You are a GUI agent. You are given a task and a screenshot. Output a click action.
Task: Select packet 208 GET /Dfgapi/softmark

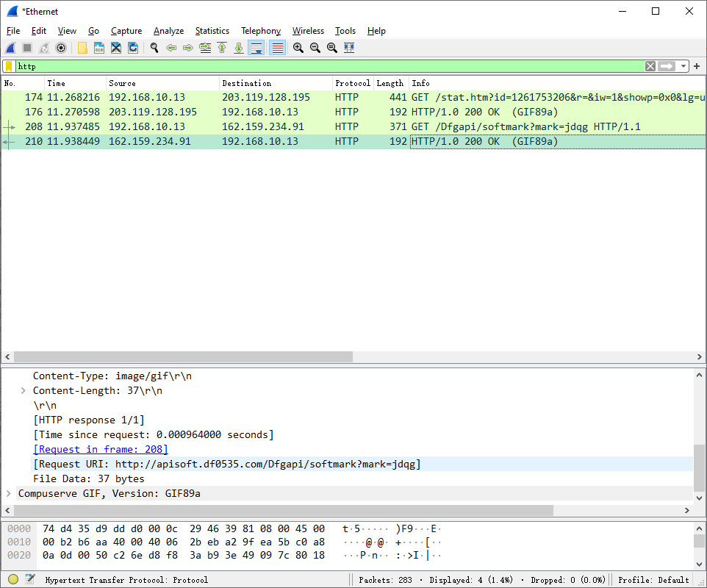pyautogui.click(x=353, y=126)
